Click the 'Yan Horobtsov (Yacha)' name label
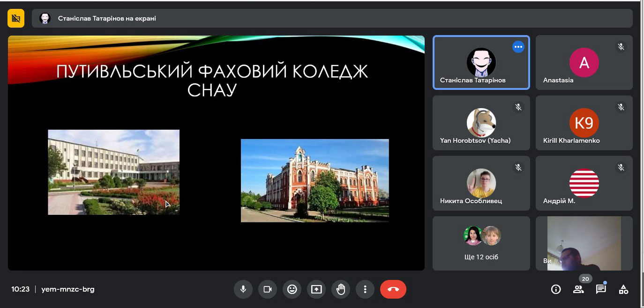Image resolution: width=644 pixels, height=308 pixels. (475, 140)
